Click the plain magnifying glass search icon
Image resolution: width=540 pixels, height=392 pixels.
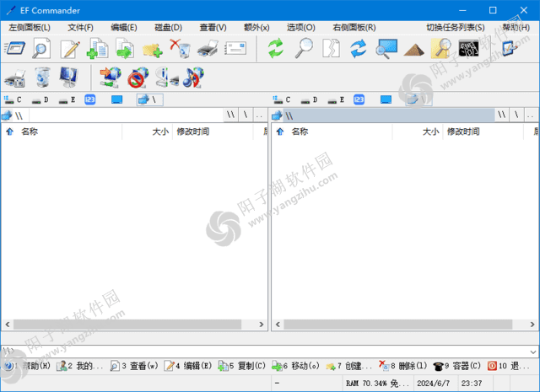click(x=304, y=48)
